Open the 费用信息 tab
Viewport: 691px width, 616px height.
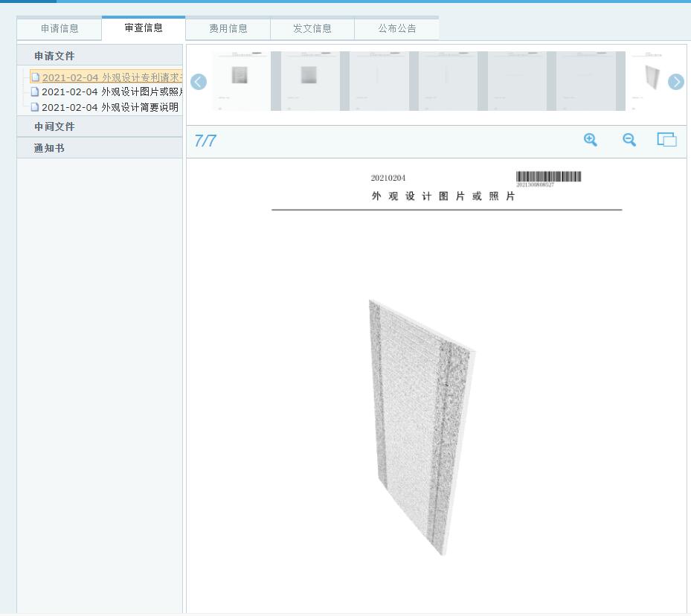click(x=228, y=29)
